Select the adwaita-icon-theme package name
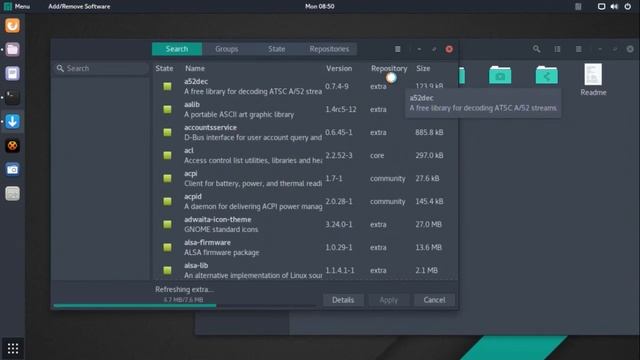The image size is (640, 360). coord(218,219)
